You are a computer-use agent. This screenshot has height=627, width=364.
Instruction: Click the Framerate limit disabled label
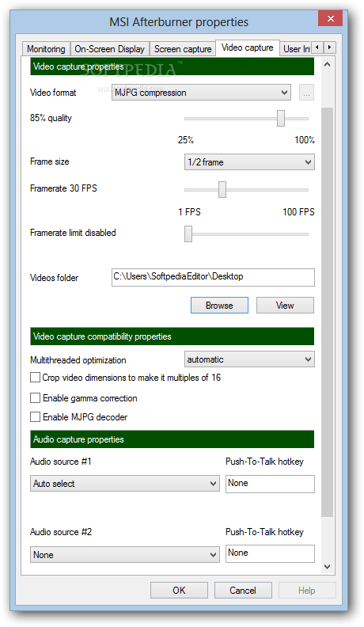73,233
